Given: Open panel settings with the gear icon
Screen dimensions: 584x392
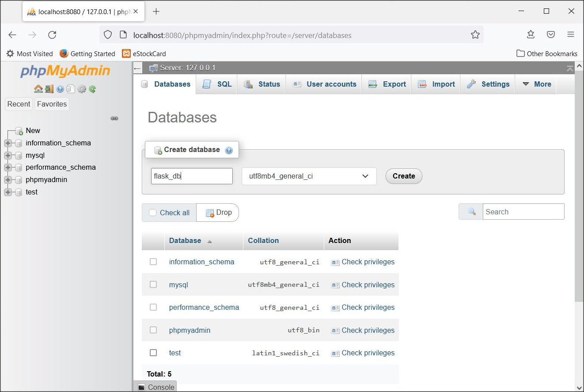Looking at the screenshot, I should (x=82, y=88).
